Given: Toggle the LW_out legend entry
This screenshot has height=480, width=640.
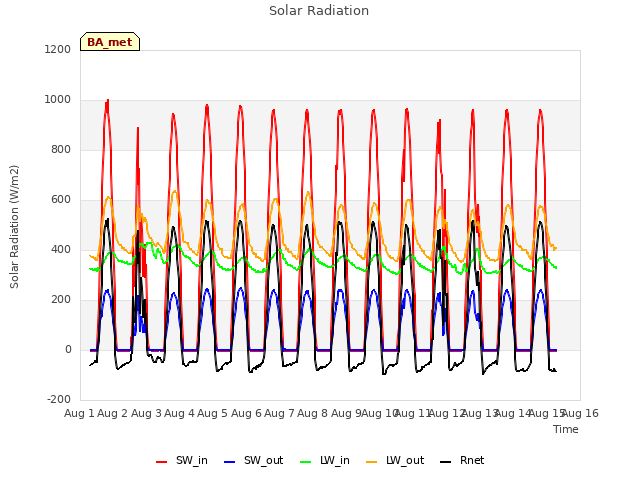Looking at the screenshot, I should tap(395, 461).
